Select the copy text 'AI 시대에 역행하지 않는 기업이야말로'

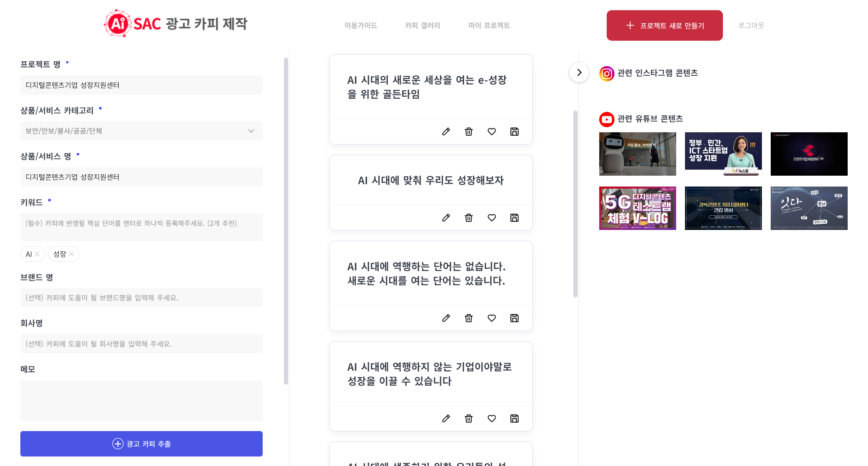point(429,374)
